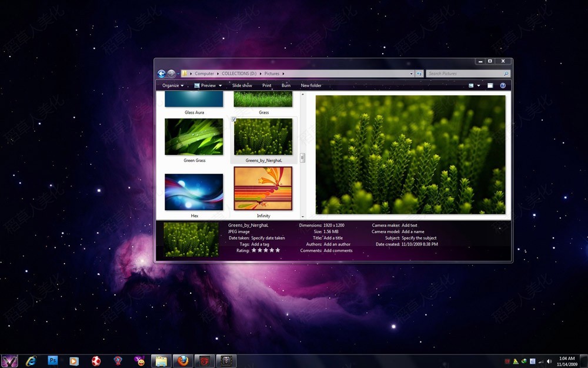Set rating to three stars
This screenshot has height=368, width=588.
pos(266,250)
